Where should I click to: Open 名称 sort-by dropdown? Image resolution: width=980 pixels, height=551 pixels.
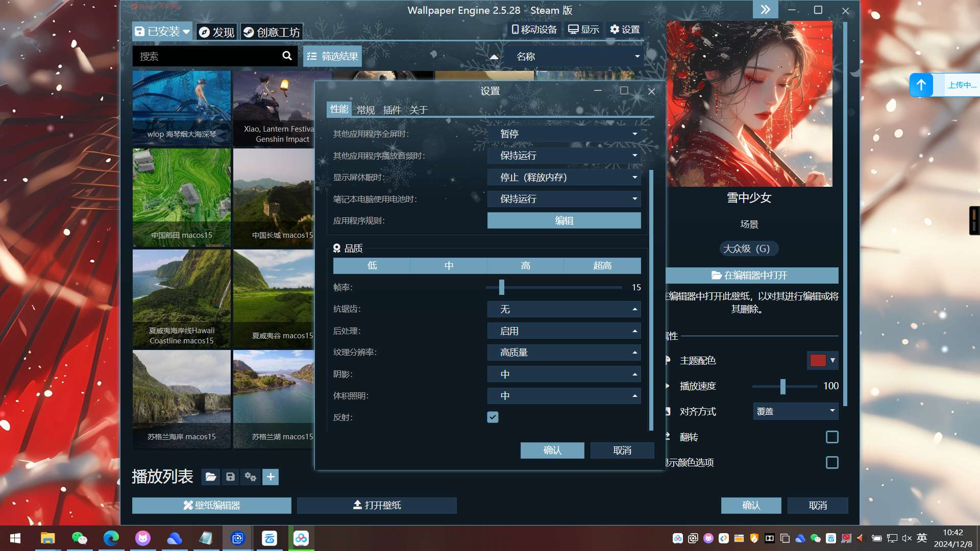574,56
